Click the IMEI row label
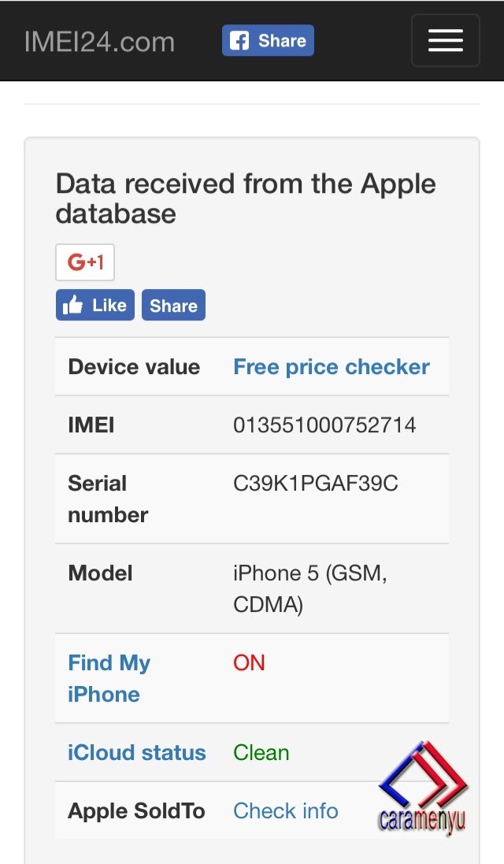The image size is (504, 864). tap(91, 425)
